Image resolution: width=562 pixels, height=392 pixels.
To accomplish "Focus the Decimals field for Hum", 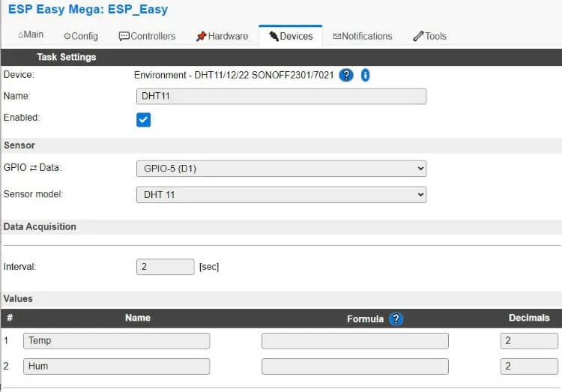I will tap(529, 367).
